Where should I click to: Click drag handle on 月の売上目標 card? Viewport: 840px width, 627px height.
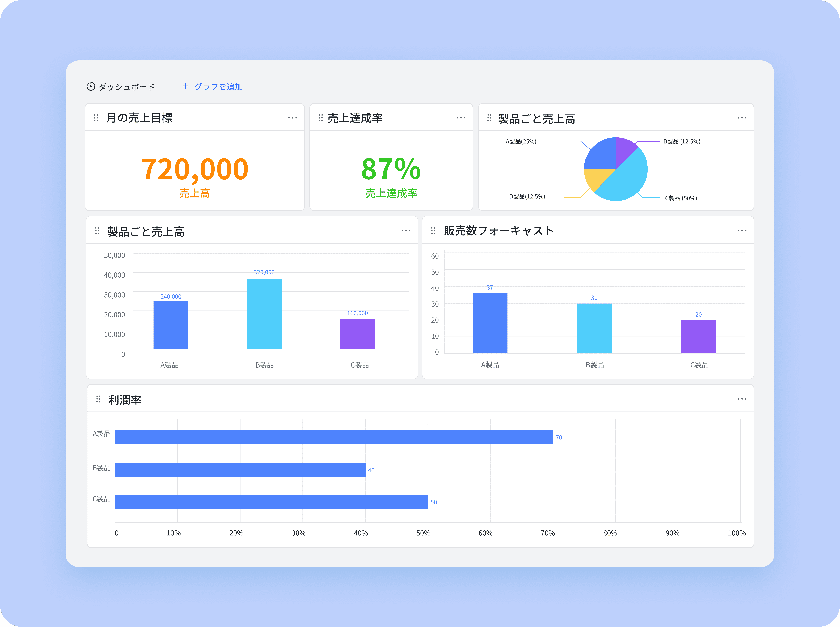(96, 118)
